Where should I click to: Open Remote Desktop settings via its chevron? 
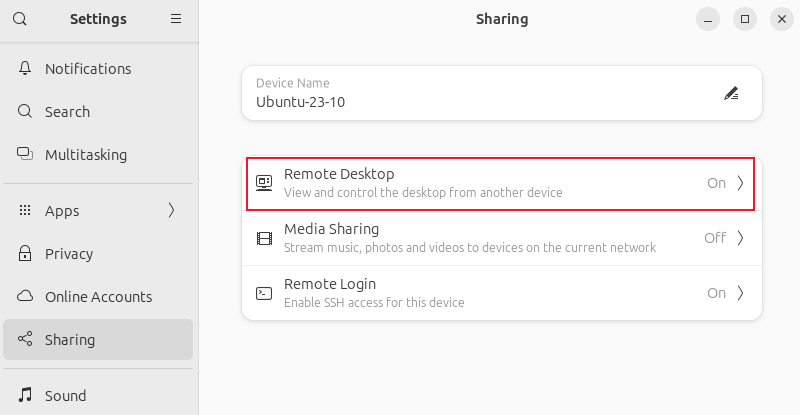tap(740, 183)
